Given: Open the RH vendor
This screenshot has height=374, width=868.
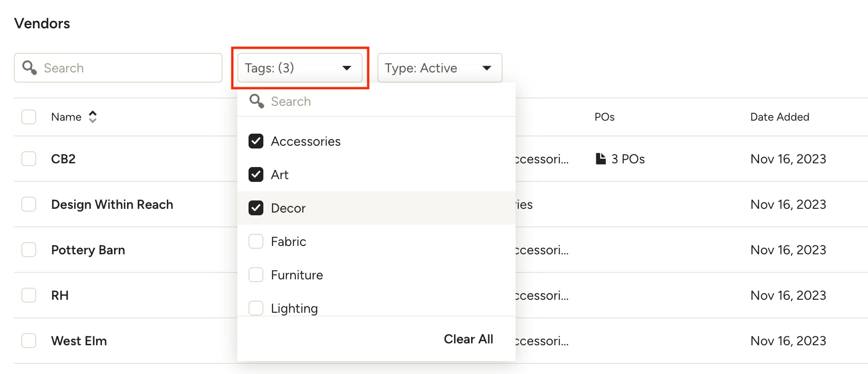Looking at the screenshot, I should tap(60, 295).
